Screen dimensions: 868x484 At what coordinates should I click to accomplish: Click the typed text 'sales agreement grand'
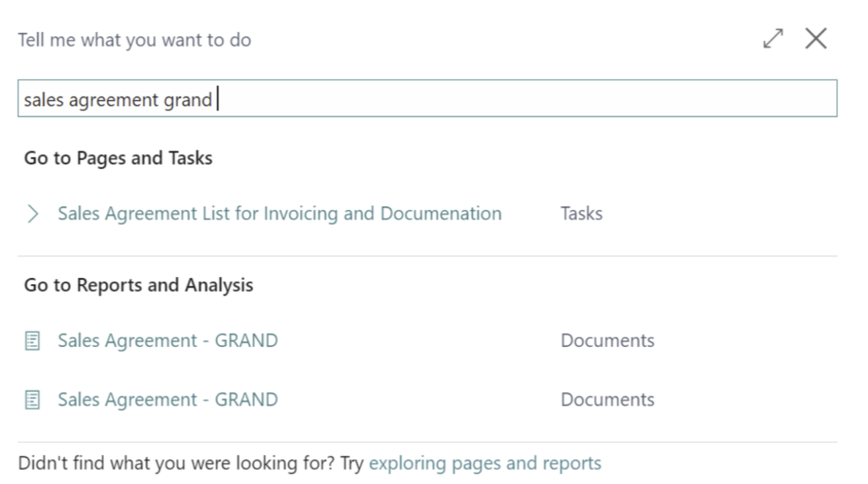[x=118, y=100]
